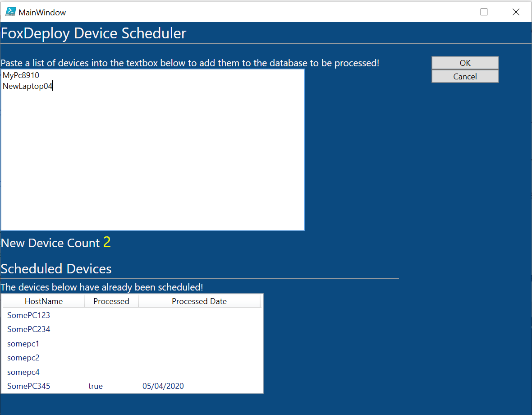Sort by the Processed column header

click(111, 301)
